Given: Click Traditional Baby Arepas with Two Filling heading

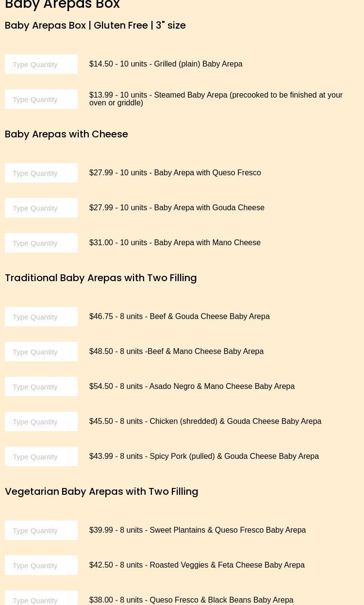Looking at the screenshot, I should 100,278.
